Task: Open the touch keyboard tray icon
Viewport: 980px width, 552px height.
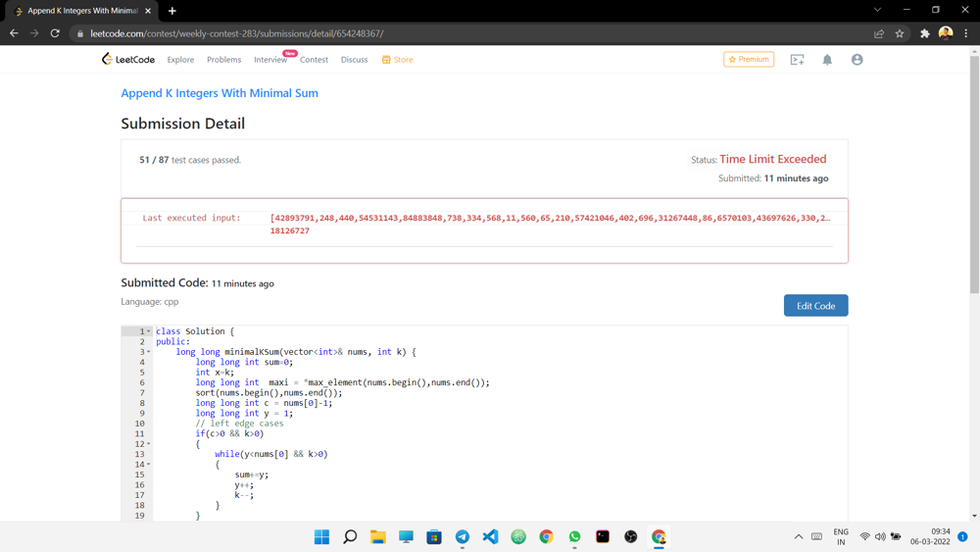Action: click(x=816, y=536)
